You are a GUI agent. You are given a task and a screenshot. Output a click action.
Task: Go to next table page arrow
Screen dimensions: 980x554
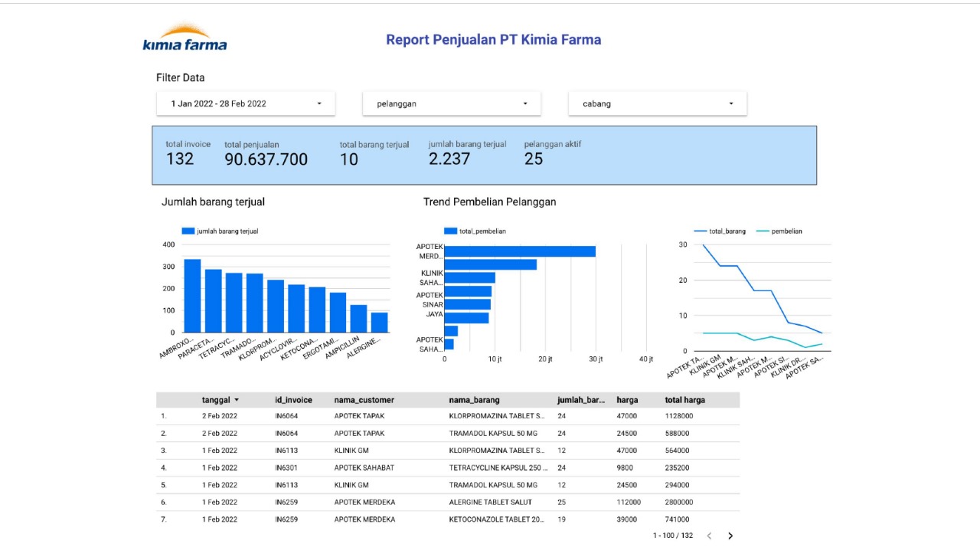(730, 536)
